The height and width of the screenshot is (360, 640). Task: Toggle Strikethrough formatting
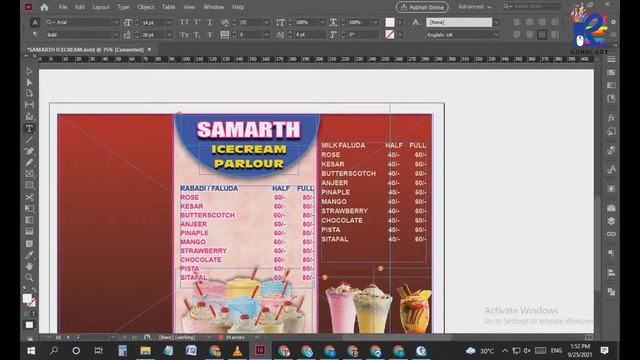pos(210,35)
